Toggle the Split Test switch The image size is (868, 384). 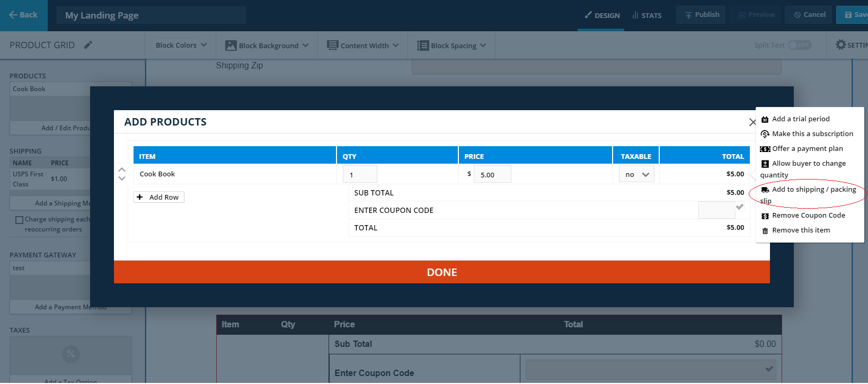click(799, 45)
